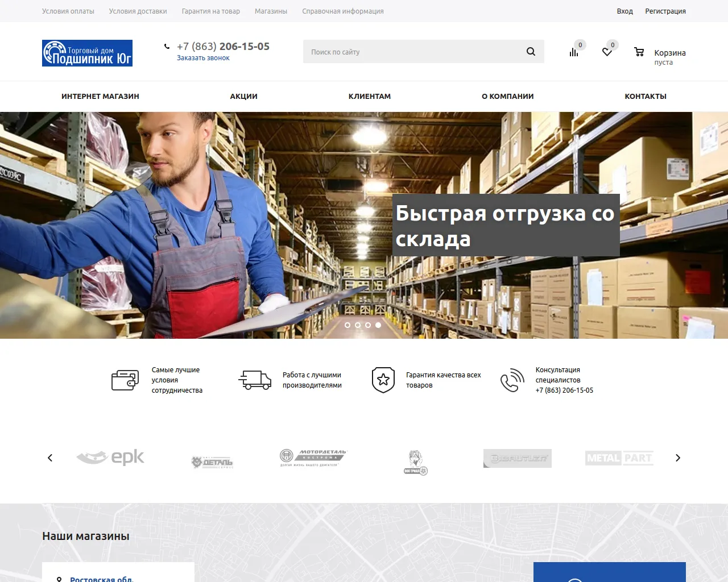
Task: Select the first slider indicator dot
Action: [x=348, y=325]
